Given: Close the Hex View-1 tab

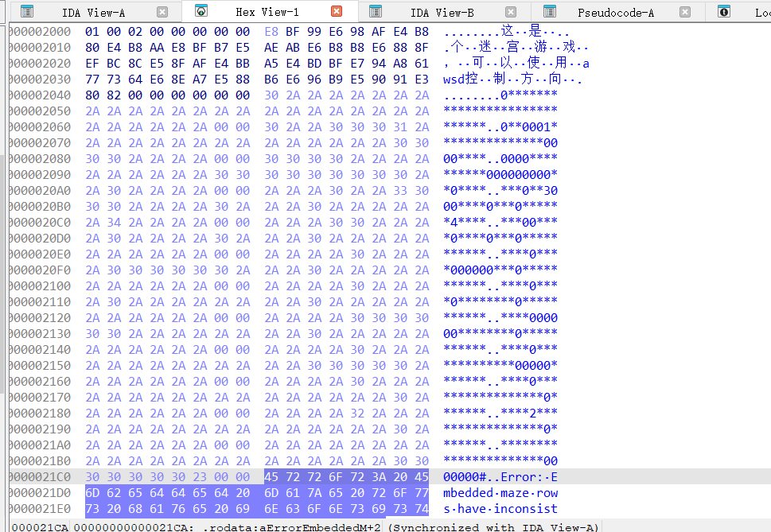Looking at the screenshot, I should pyautogui.click(x=337, y=12).
